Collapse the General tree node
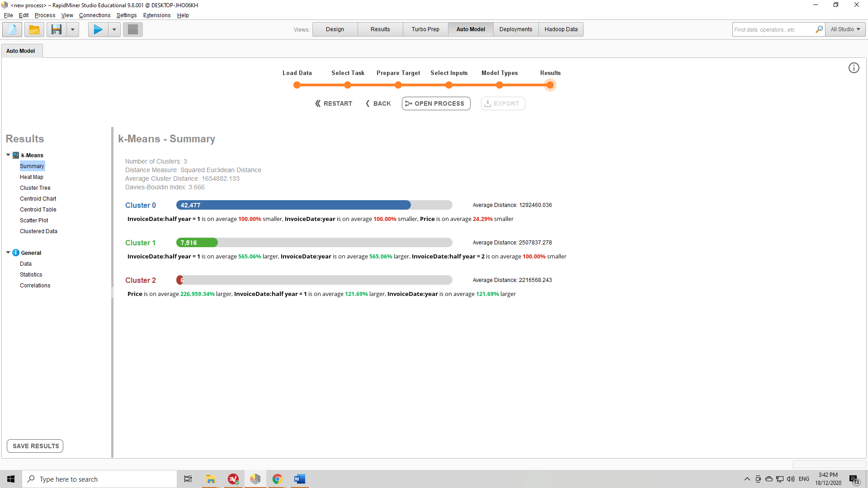 click(x=8, y=253)
